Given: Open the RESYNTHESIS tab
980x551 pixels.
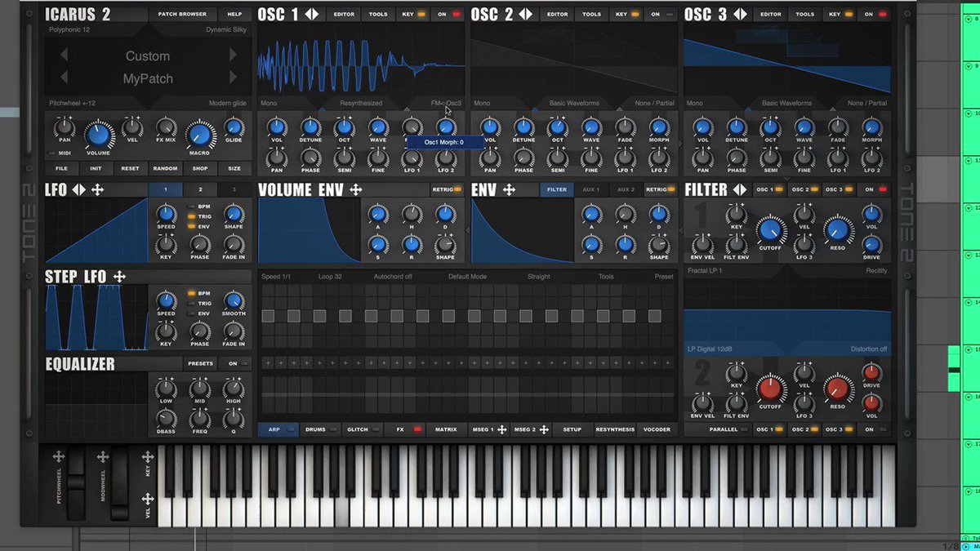Looking at the screenshot, I should tap(615, 429).
